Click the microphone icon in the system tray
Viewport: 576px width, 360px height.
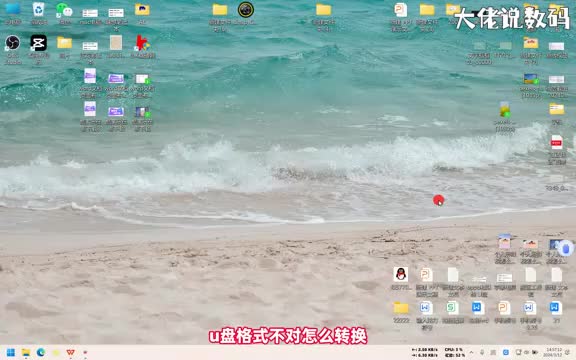click(x=482, y=353)
